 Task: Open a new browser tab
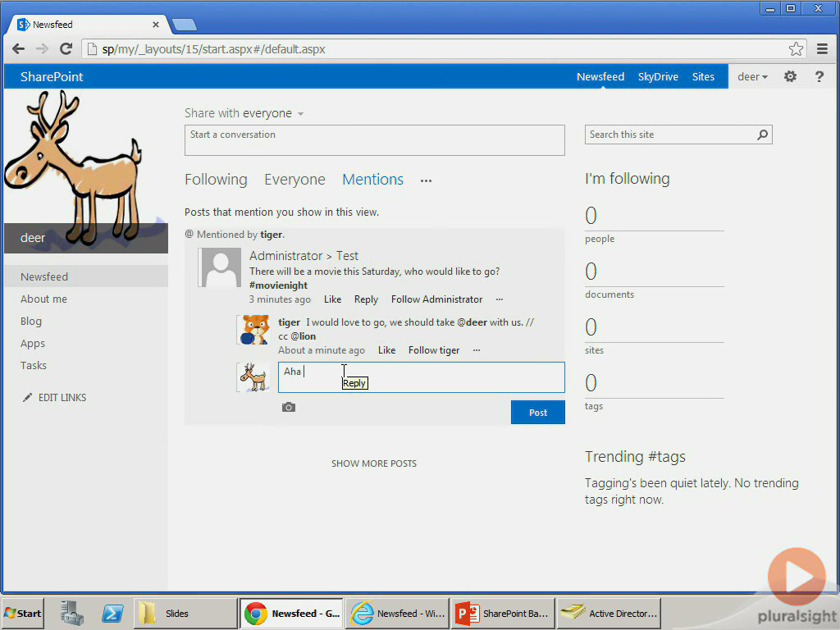(185, 25)
